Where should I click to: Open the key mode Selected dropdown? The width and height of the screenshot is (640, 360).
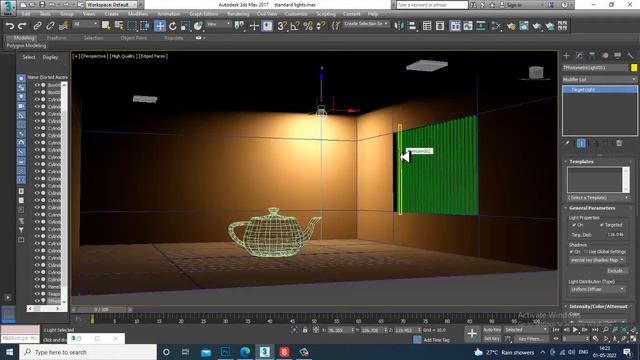coord(526,330)
